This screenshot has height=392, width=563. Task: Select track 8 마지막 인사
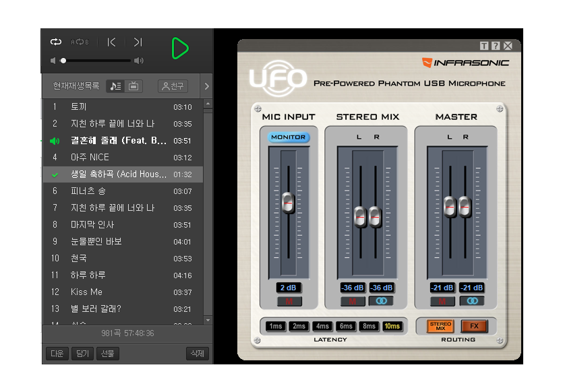click(123, 225)
